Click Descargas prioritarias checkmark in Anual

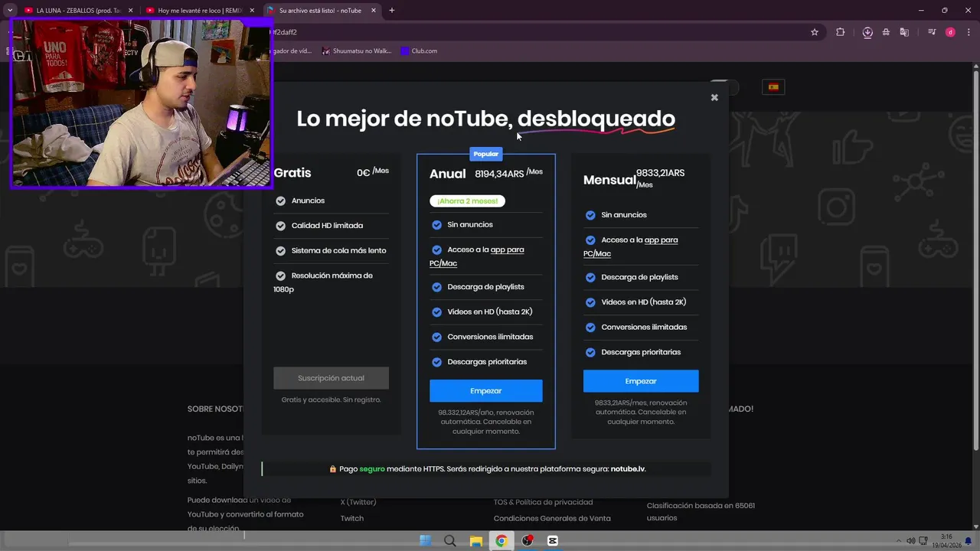pyautogui.click(x=436, y=362)
